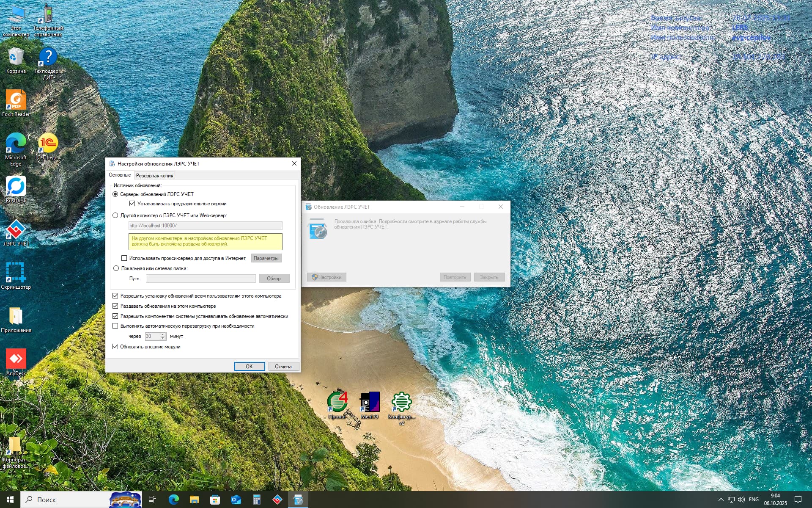Image resolution: width=812 pixels, height=508 pixels.
Task: Click the Отмена button
Action: click(x=283, y=366)
